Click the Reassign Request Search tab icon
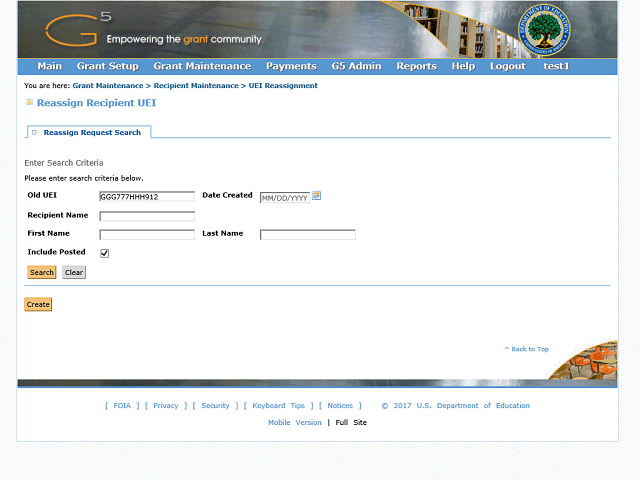 35,132
